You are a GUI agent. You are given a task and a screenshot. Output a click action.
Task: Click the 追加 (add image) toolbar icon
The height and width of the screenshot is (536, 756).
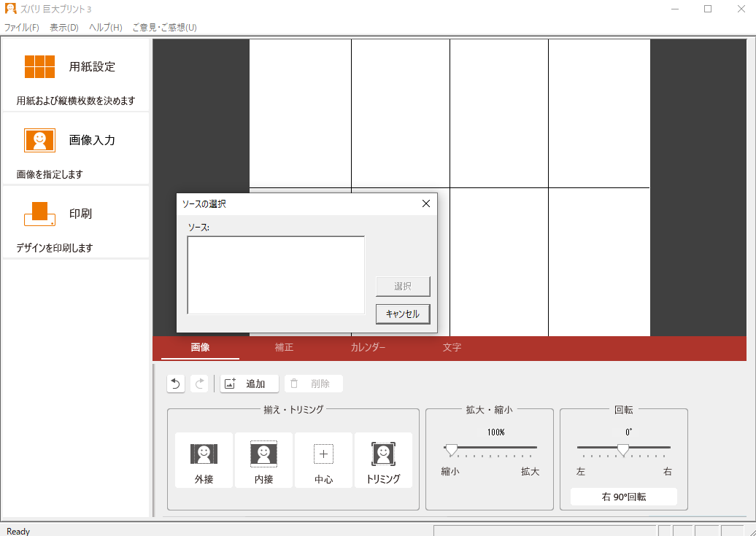(248, 384)
